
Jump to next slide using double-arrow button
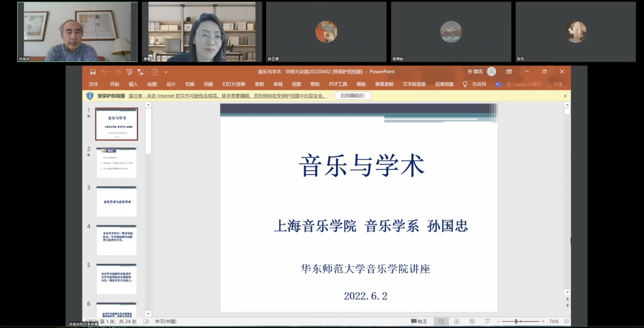click(567, 306)
